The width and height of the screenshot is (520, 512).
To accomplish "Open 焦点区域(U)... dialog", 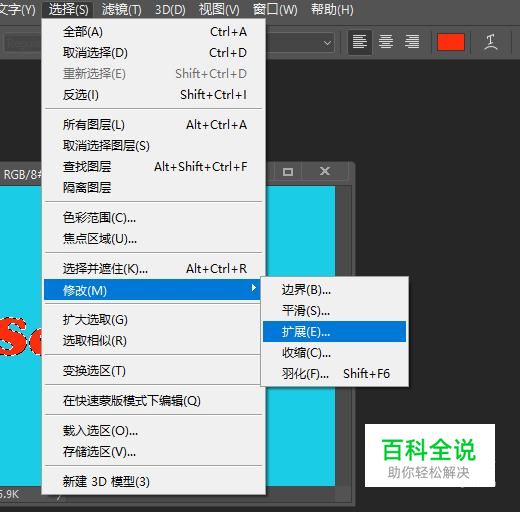I will click(x=153, y=239).
